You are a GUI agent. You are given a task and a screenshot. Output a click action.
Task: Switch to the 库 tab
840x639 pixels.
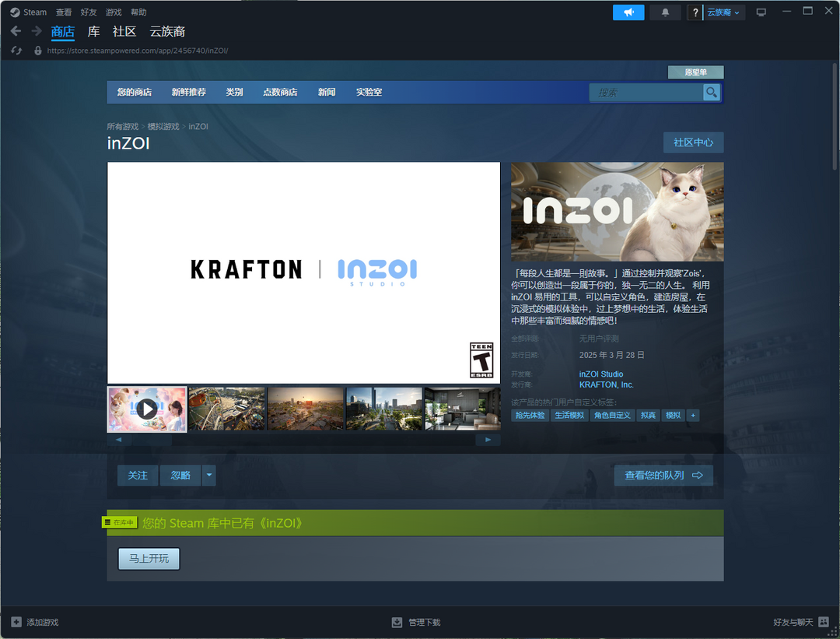click(x=94, y=32)
